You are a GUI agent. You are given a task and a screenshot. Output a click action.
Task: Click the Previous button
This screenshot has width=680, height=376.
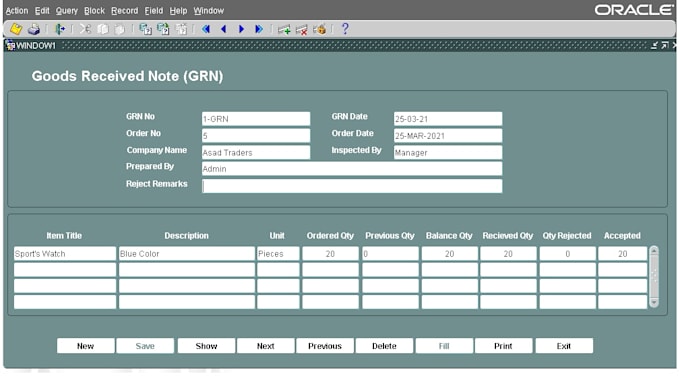pos(325,346)
